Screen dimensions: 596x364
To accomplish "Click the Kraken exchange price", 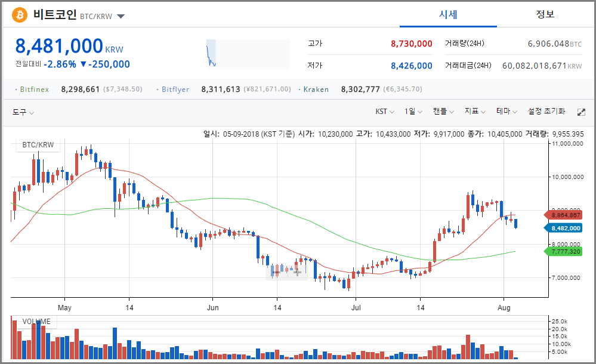I will [360, 90].
